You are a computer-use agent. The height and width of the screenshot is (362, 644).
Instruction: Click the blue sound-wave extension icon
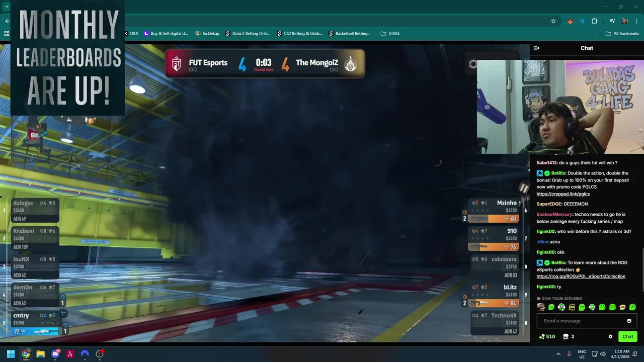(x=582, y=21)
